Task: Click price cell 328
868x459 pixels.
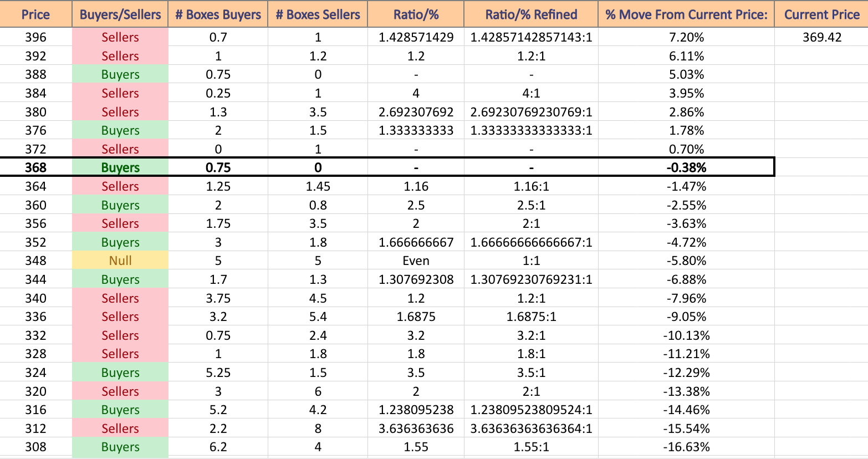Action: point(36,354)
